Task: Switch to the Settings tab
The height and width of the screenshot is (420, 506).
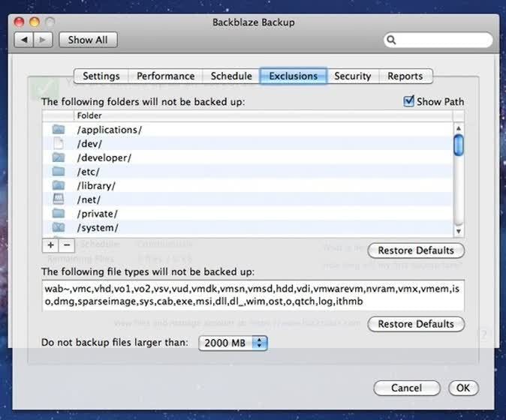Action: point(101,76)
